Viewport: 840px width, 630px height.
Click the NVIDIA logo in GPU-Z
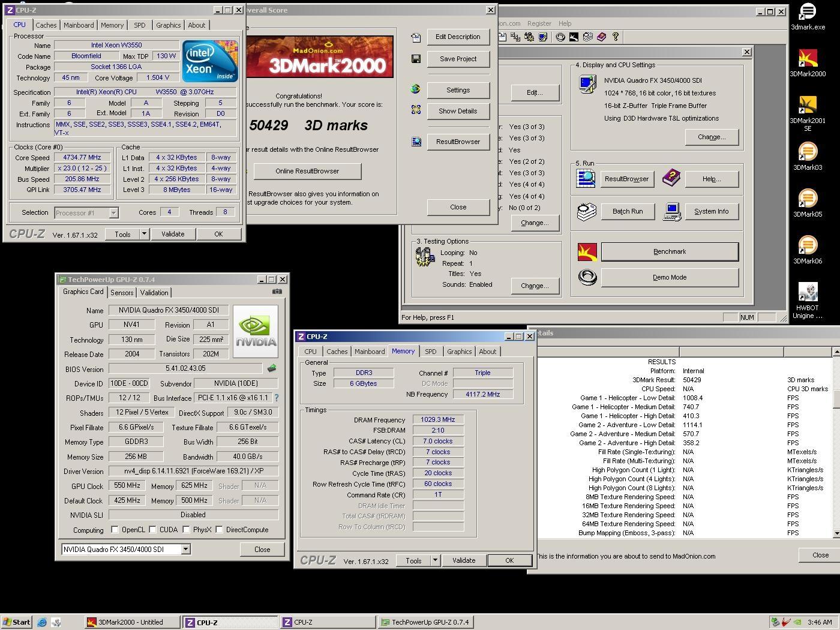click(256, 331)
